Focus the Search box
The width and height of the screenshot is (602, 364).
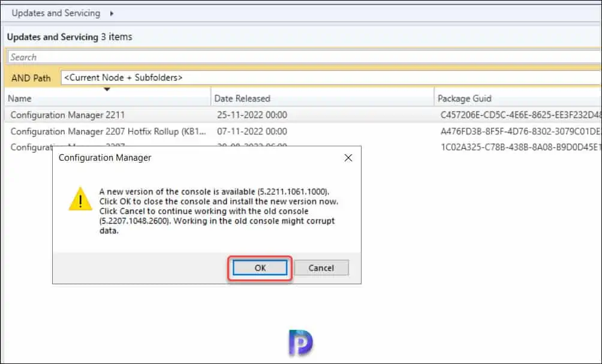(x=304, y=57)
